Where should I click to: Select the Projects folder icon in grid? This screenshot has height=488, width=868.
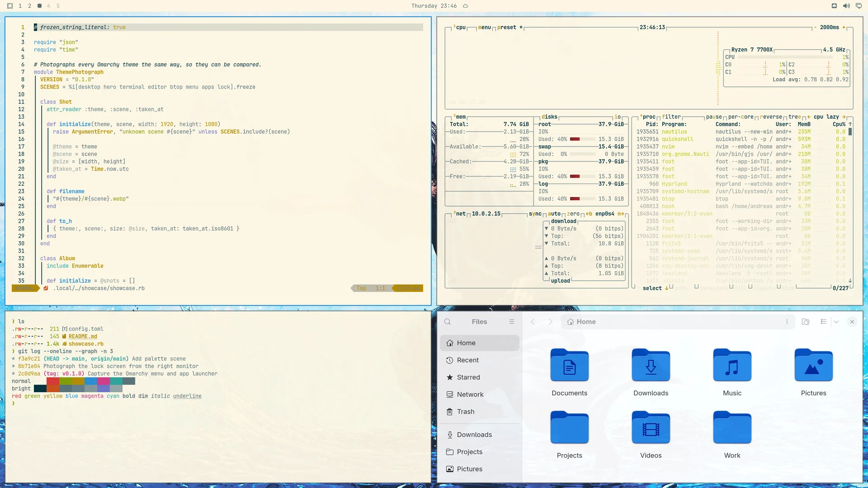tap(570, 427)
